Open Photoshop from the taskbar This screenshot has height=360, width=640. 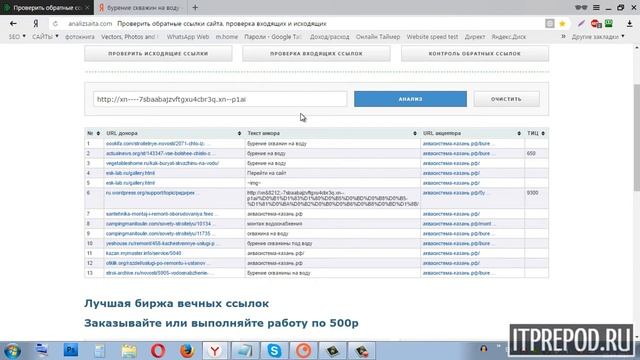click(x=71, y=350)
